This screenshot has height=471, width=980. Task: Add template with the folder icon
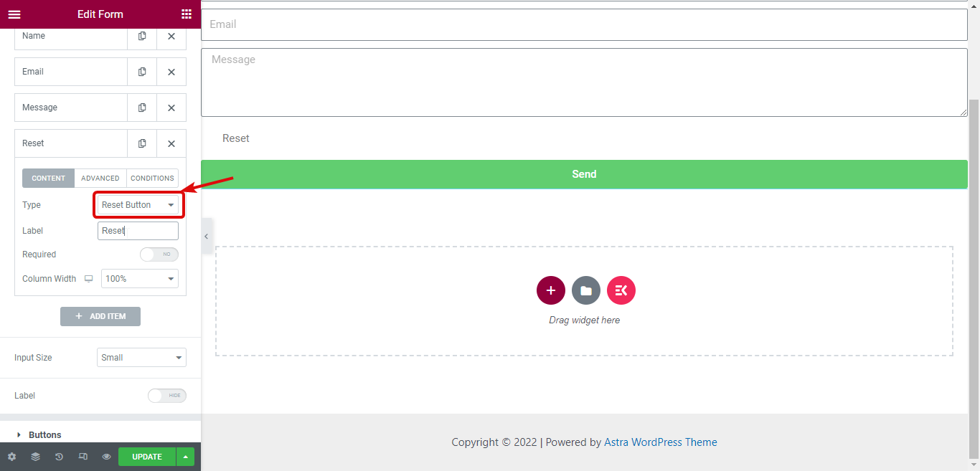click(x=586, y=290)
